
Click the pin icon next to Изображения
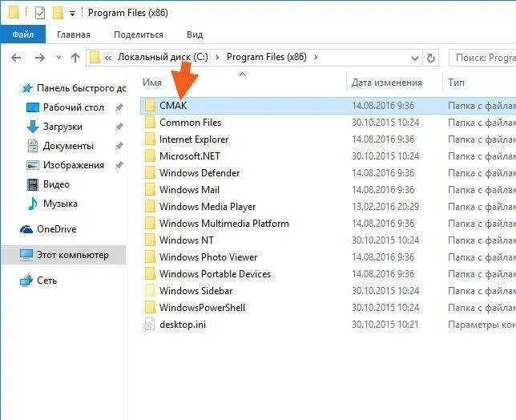pyautogui.click(x=119, y=165)
